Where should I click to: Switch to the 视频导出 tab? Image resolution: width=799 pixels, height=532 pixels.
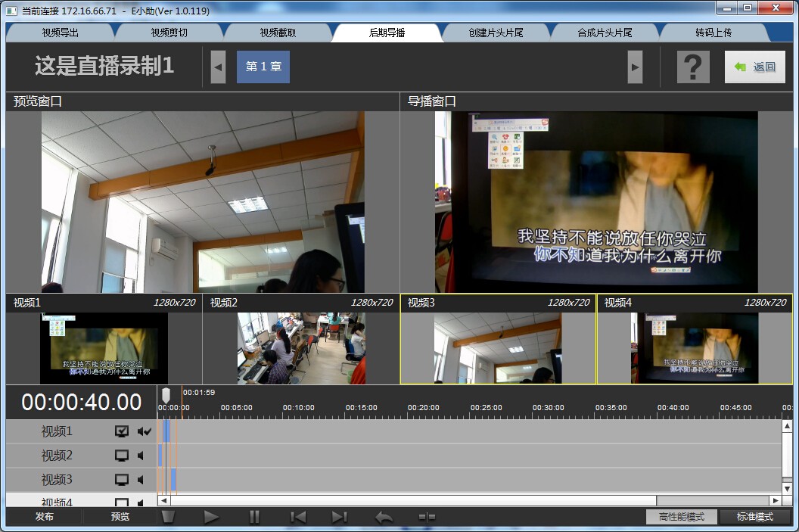click(60, 33)
